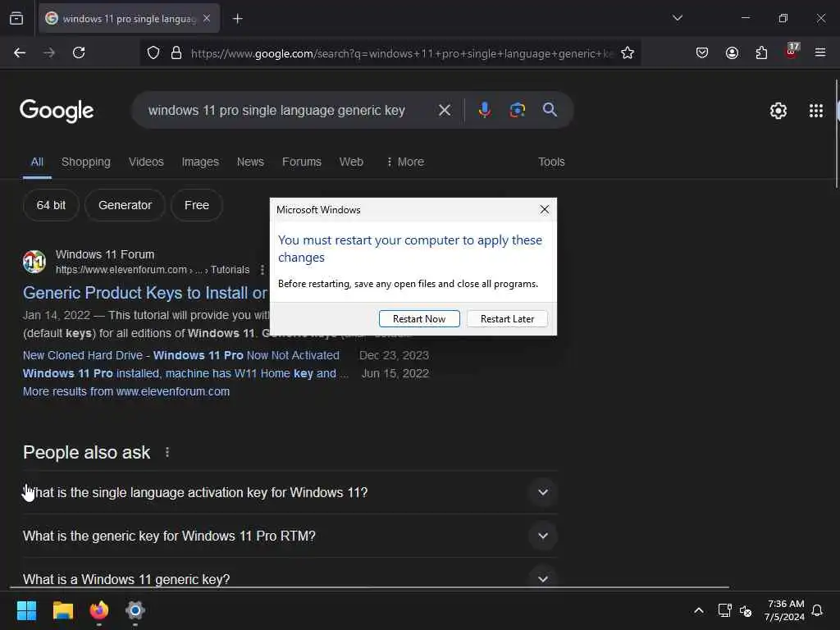List all tabs dropdown arrow

pos(677,18)
